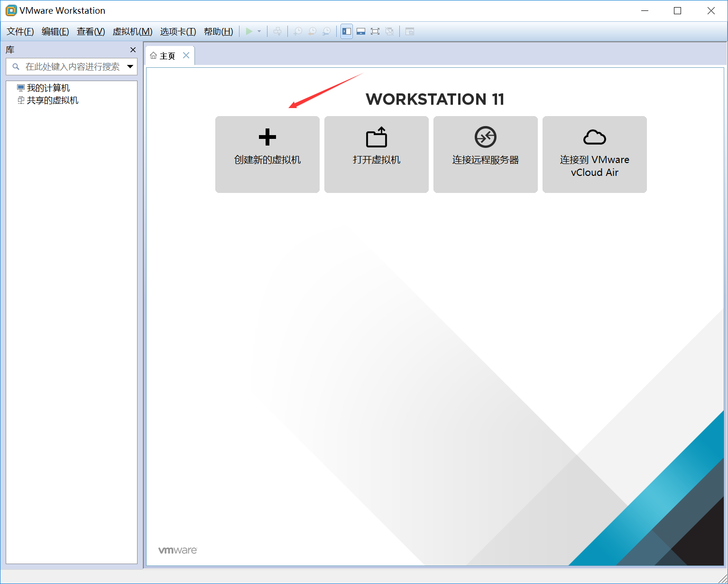Click the Unity mode toolbar icon
This screenshot has height=584, width=728.
pyautogui.click(x=389, y=31)
